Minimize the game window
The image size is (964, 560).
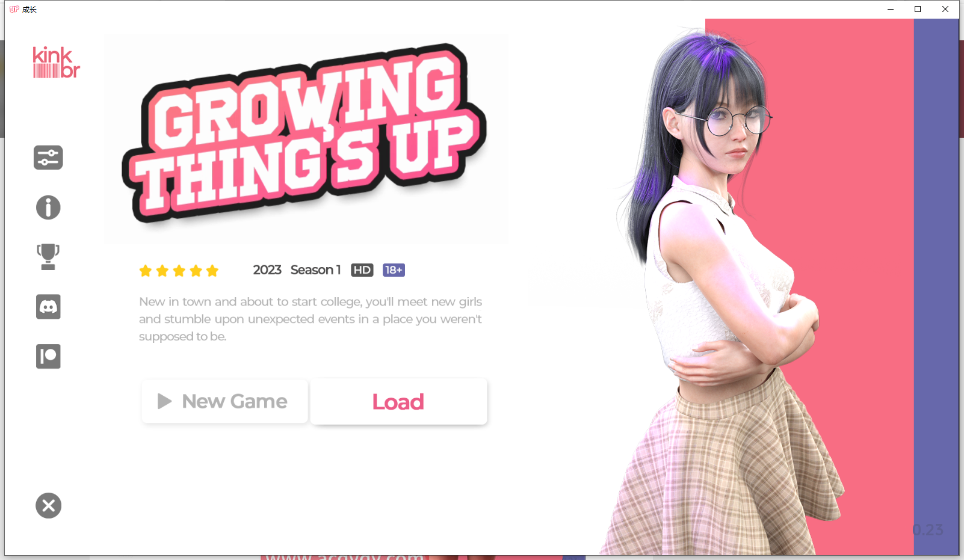point(890,9)
